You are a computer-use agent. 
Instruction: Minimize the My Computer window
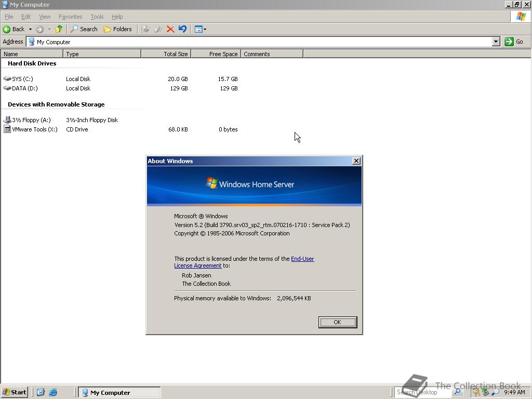point(509,4)
